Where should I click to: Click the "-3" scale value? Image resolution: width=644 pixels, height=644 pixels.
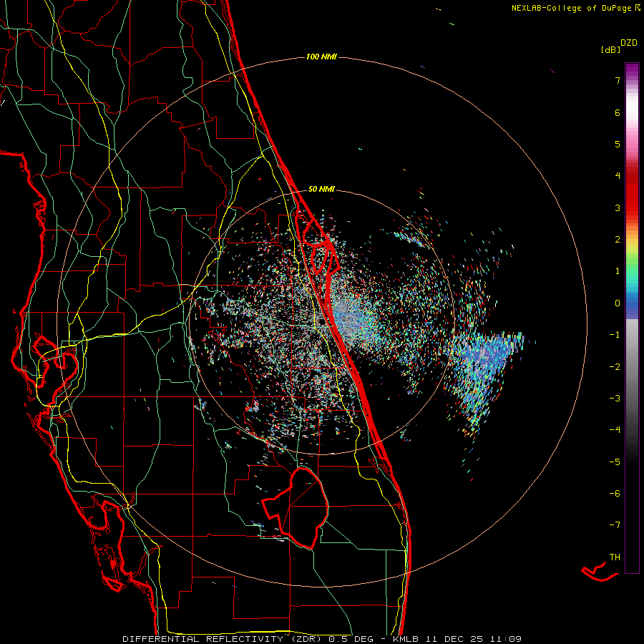point(615,399)
